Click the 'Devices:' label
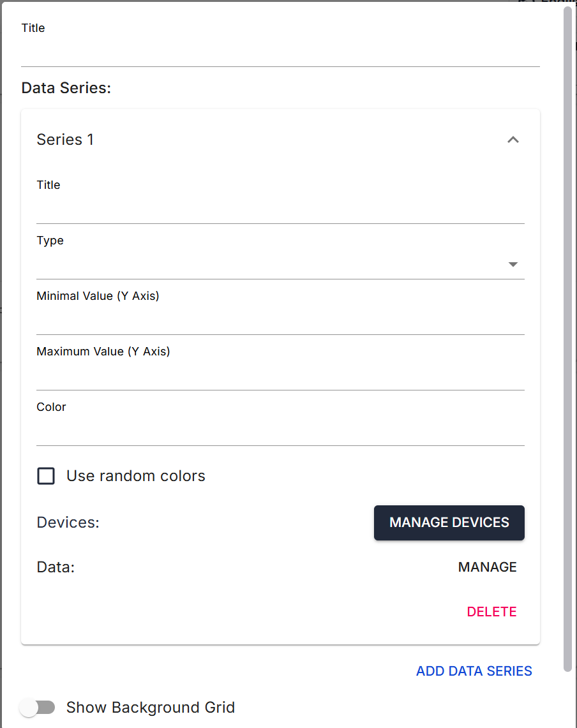This screenshot has height=728, width=577. click(68, 523)
